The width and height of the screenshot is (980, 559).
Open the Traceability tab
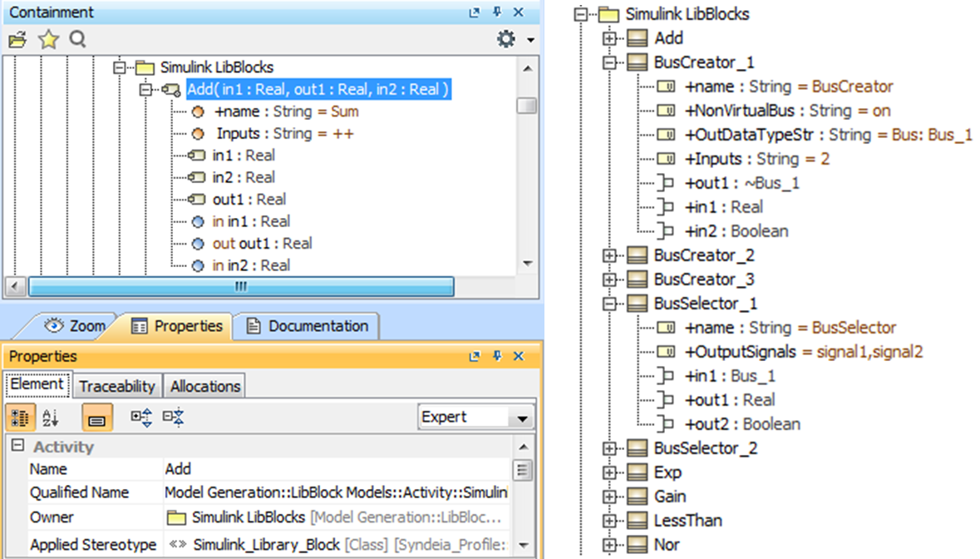116,386
